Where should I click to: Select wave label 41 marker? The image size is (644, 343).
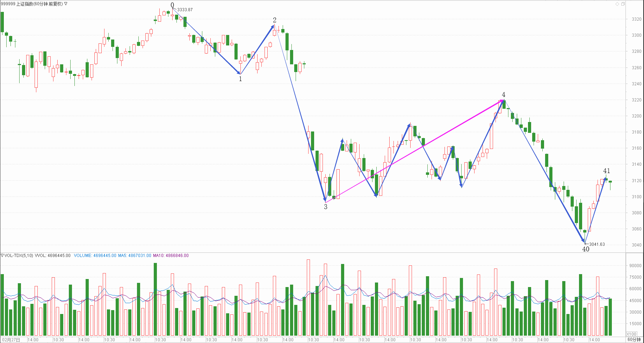pos(607,171)
